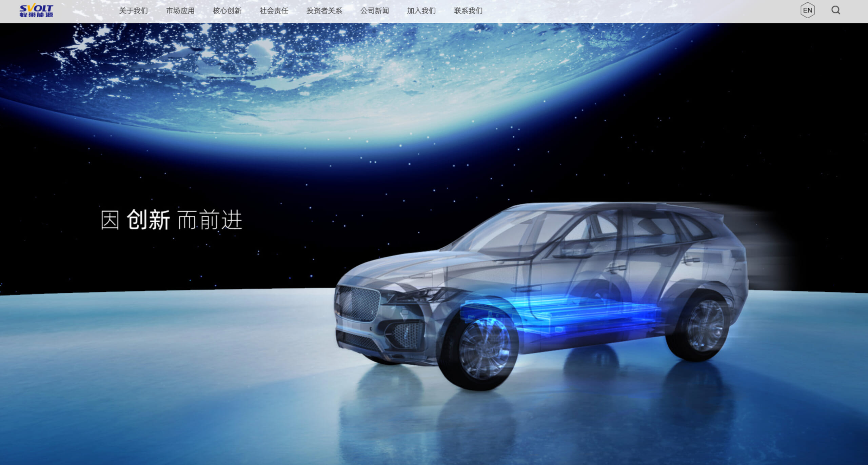Viewport: 868px width, 465px height.
Task: Click the 因 创新 而前进 banner headline
Action: coord(172,220)
